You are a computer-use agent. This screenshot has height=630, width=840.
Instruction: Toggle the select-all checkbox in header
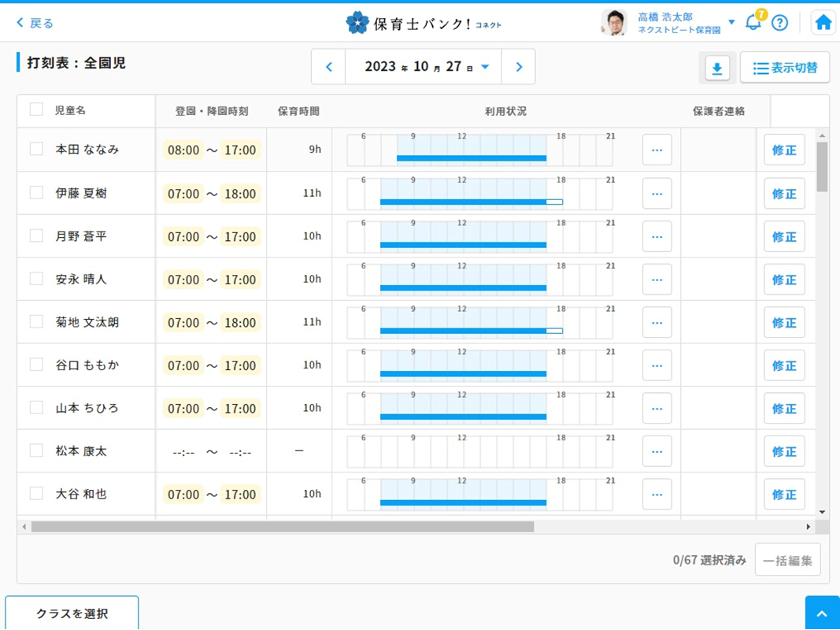pos(36,109)
